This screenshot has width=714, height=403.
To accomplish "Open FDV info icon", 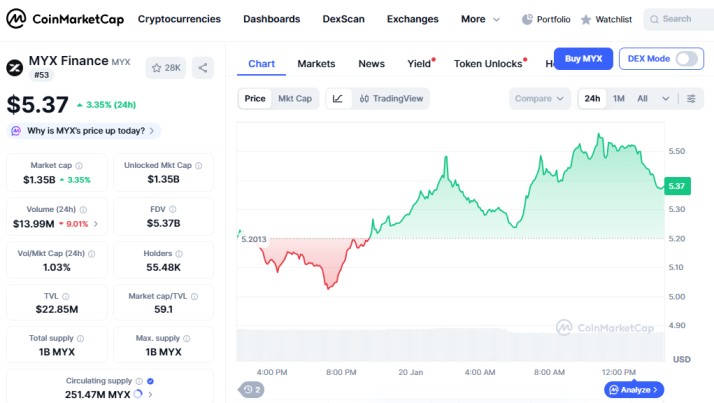I will (173, 209).
